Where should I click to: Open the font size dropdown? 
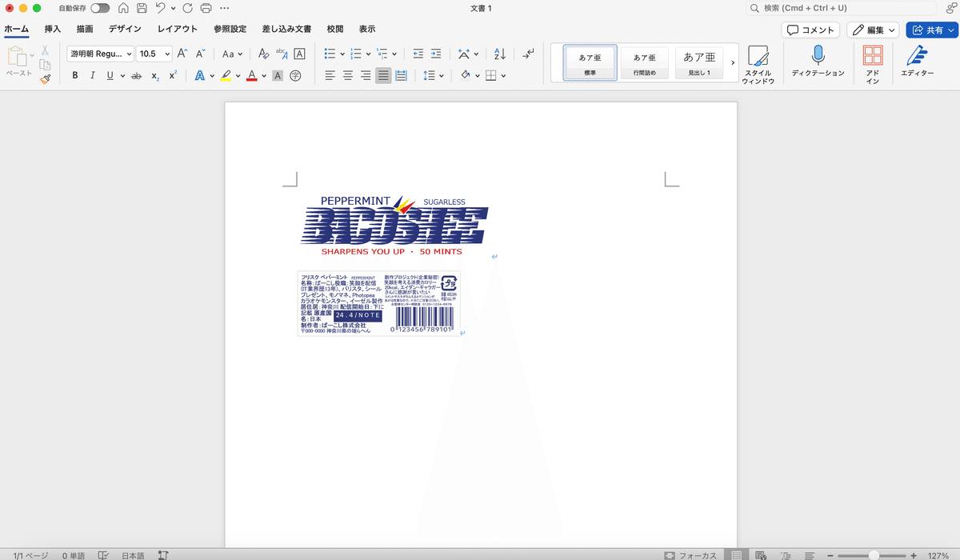pos(167,54)
